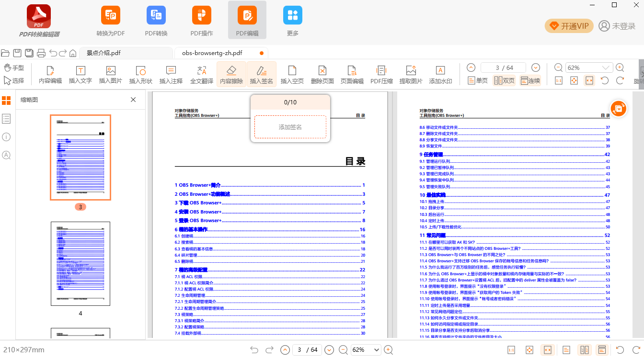Select the 选择 pointer tool
The height and width of the screenshot is (359, 644).
14,80
